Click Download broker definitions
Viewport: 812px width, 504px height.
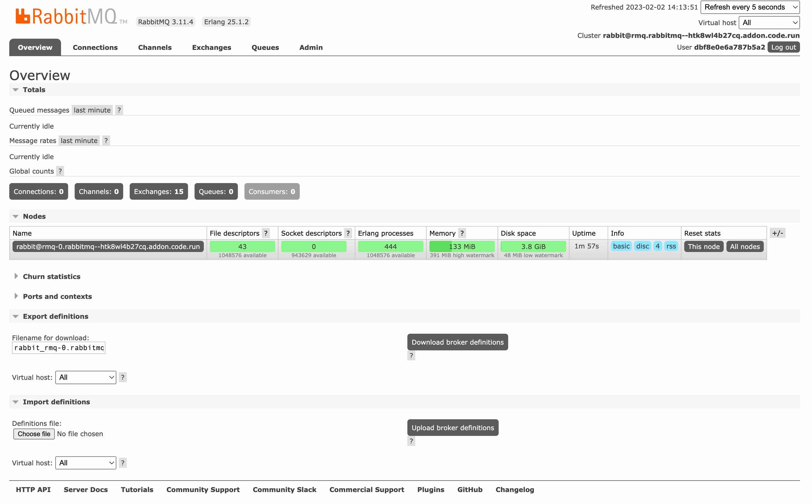[457, 342]
